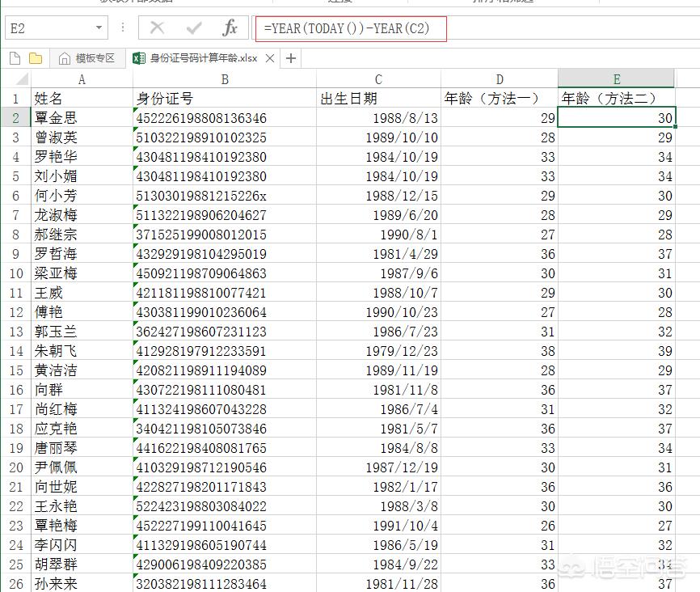Select the cell containing 覃金思
Screen dimensions: 700x592
[x=81, y=117]
